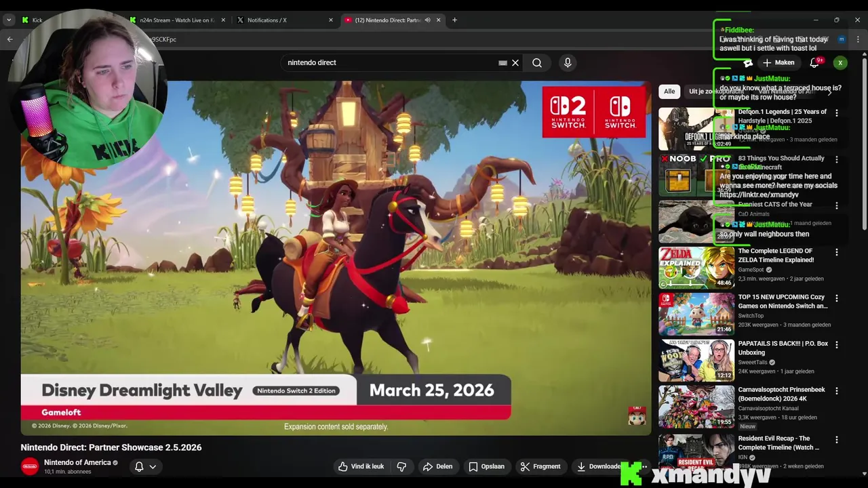Viewport: 868px width, 488px height.
Task: Close the Notifications / X tab
Action: 331,20
